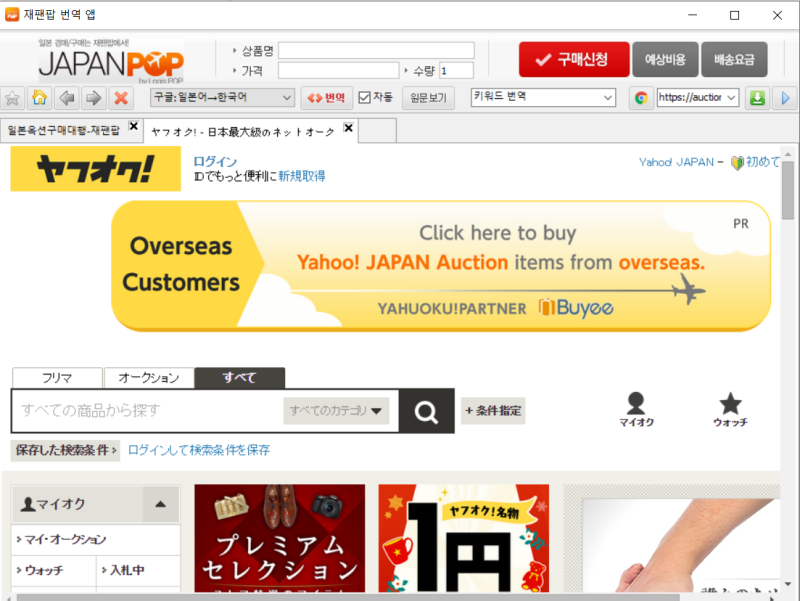The height and width of the screenshot is (601, 800).
Task: Collapse the マイオク sidebar panel arrow
Action: click(x=161, y=505)
